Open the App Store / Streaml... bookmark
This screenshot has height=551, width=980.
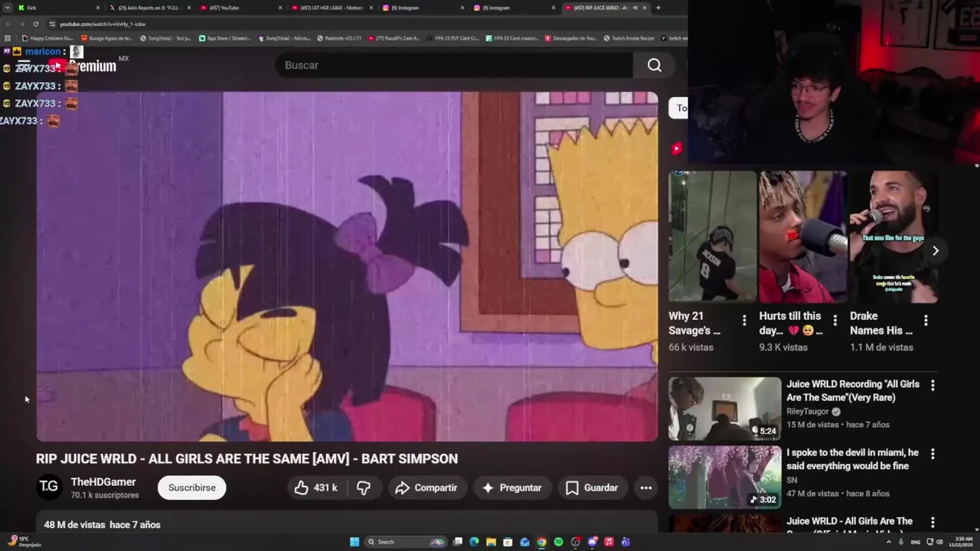pos(224,38)
